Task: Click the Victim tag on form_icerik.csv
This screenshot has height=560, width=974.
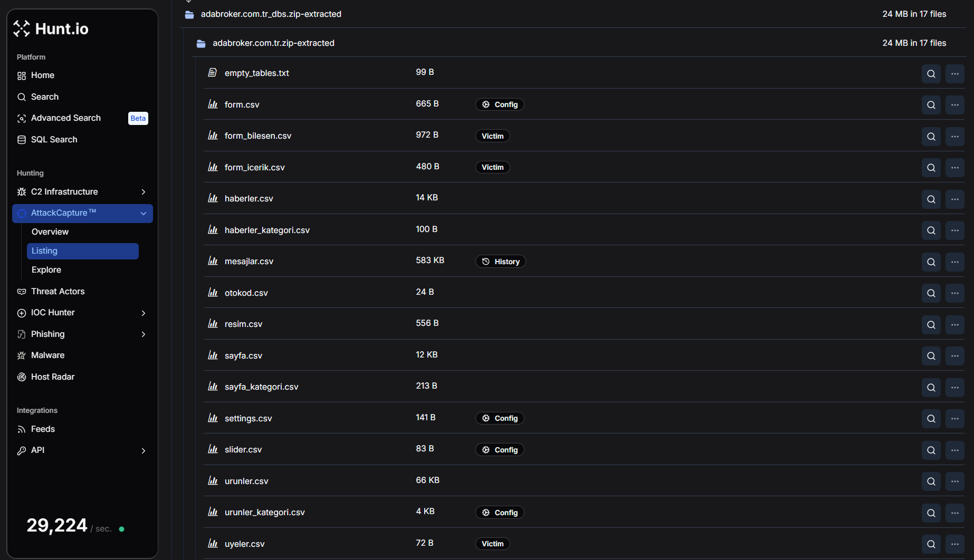Action: (x=493, y=167)
